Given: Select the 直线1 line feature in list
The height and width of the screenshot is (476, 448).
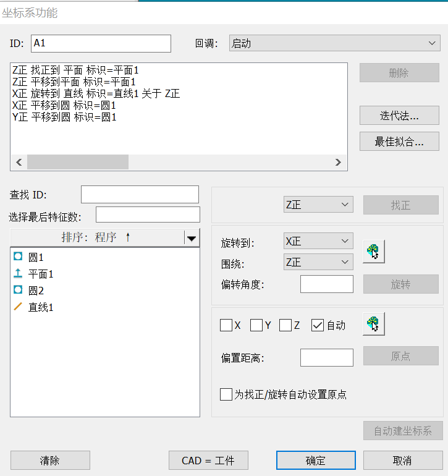Looking at the screenshot, I should [x=41, y=307].
